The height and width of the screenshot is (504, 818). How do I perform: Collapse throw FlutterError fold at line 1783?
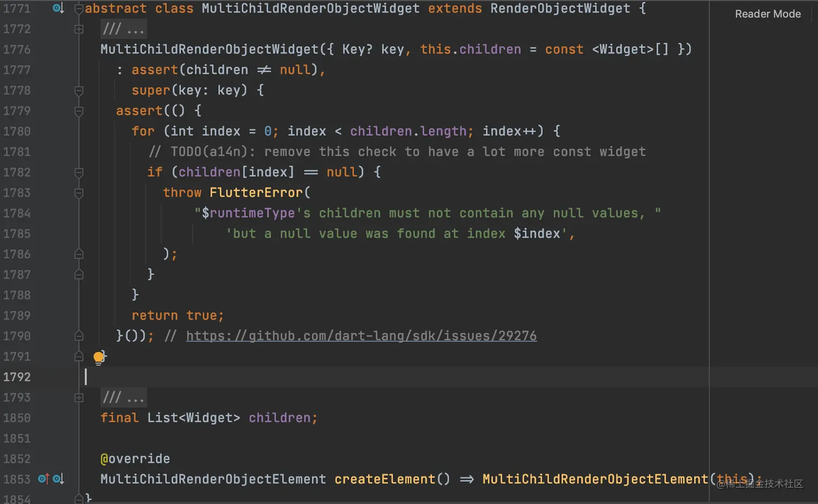(79, 193)
